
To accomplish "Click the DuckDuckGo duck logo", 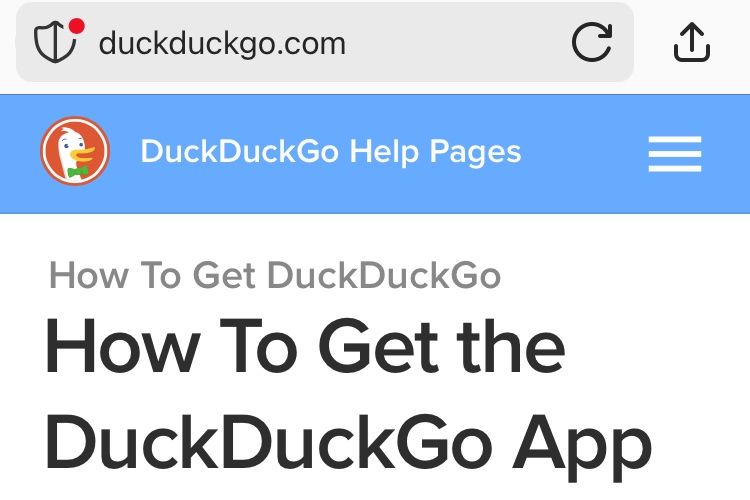I will click(x=75, y=151).
